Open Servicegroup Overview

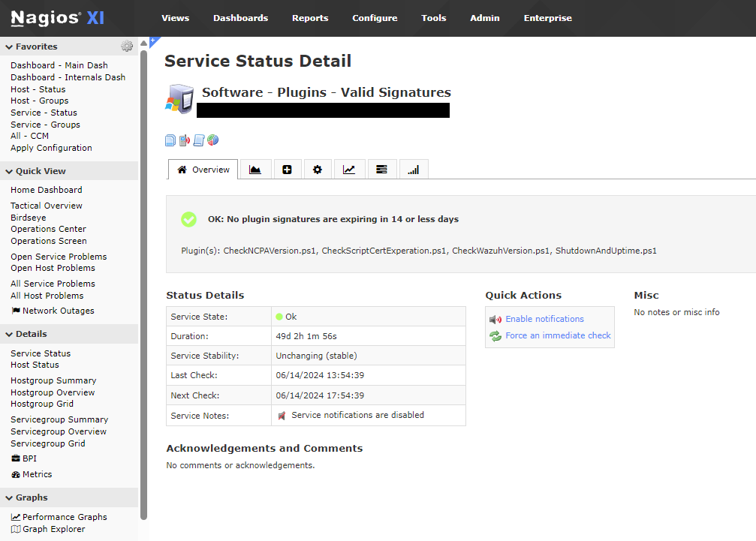[x=59, y=431]
